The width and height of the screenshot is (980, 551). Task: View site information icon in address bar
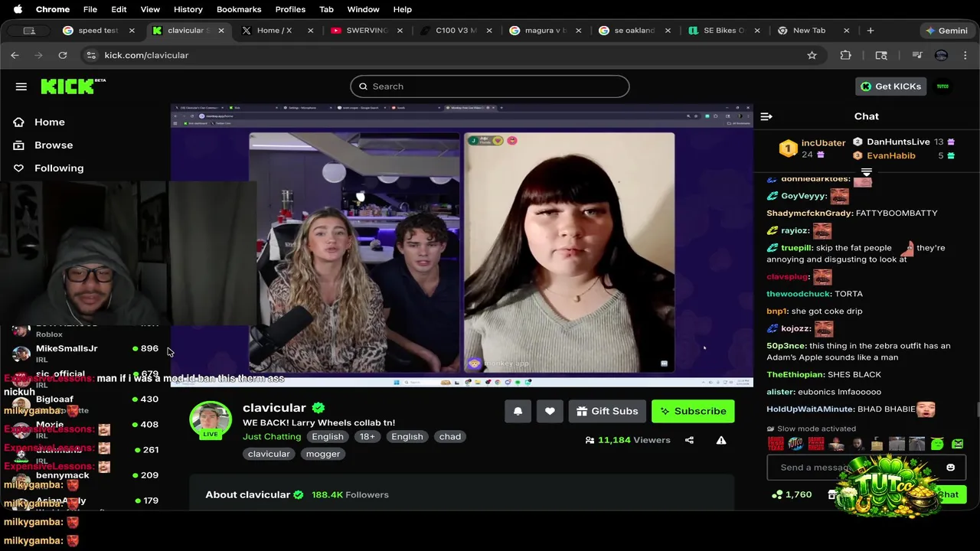point(91,55)
